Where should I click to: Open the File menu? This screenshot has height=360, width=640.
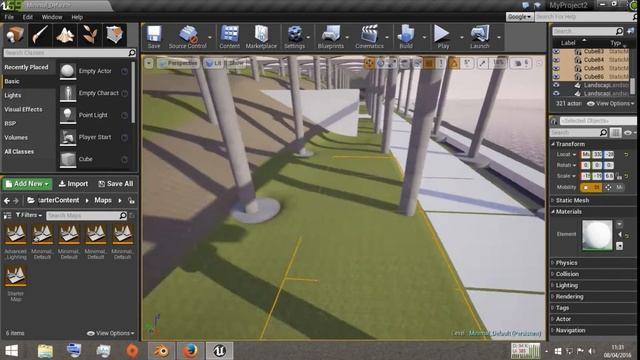[9, 17]
